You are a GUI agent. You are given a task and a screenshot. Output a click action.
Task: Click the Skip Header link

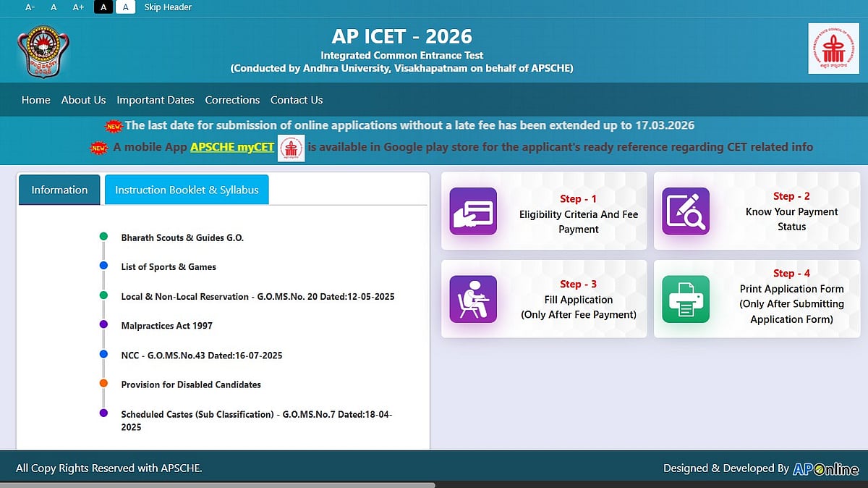coord(168,7)
